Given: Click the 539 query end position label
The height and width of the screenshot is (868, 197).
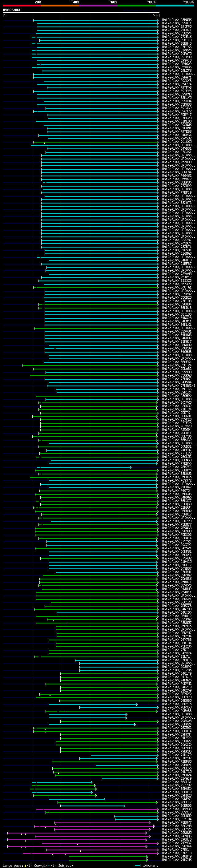Looking at the screenshot, I should [x=155, y=15].
